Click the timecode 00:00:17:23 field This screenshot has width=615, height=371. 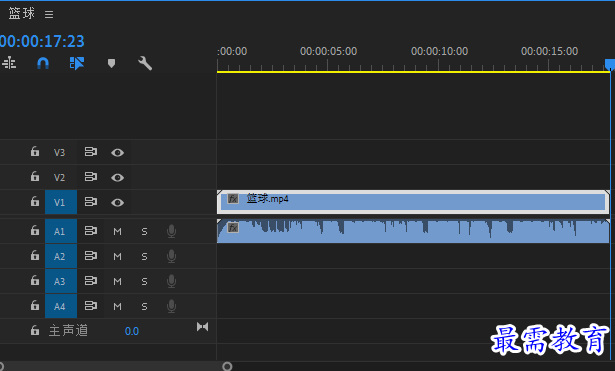coord(42,41)
